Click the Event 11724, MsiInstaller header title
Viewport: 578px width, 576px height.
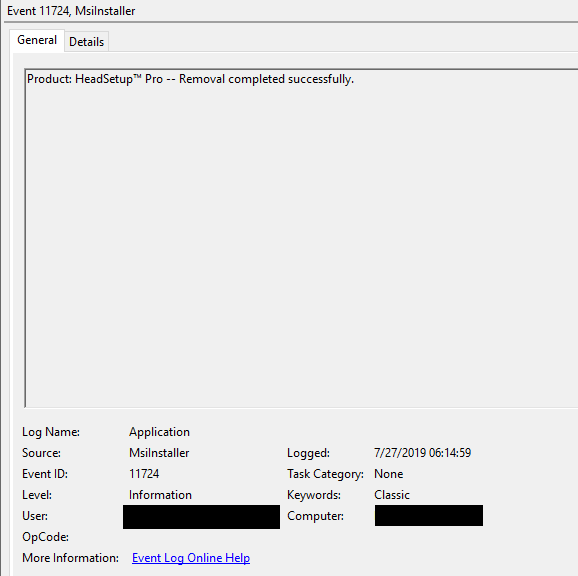(x=71, y=11)
